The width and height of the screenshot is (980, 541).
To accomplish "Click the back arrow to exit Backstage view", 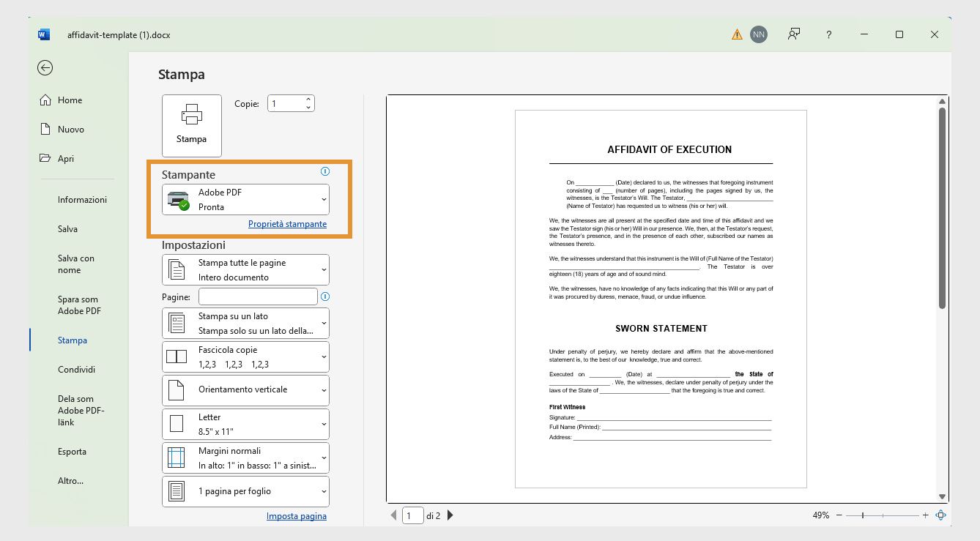I will [x=45, y=67].
